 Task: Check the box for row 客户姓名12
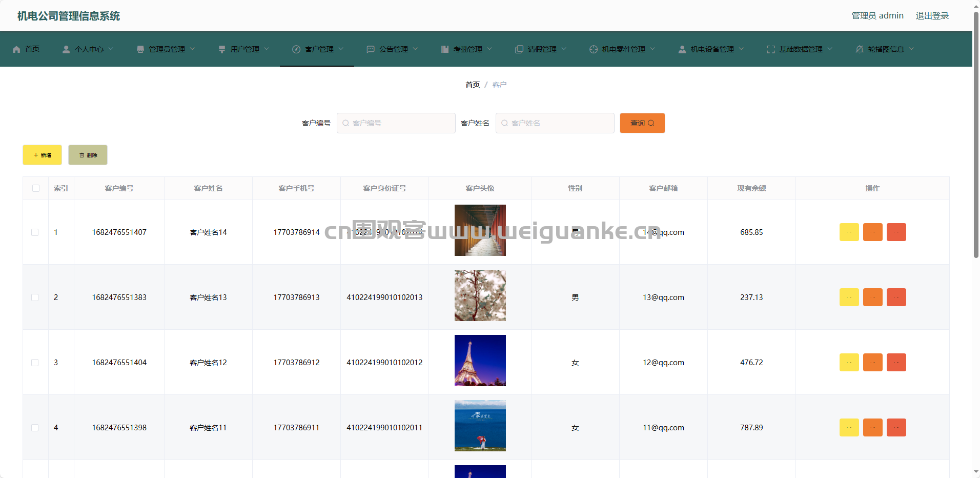(x=35, y=363)
